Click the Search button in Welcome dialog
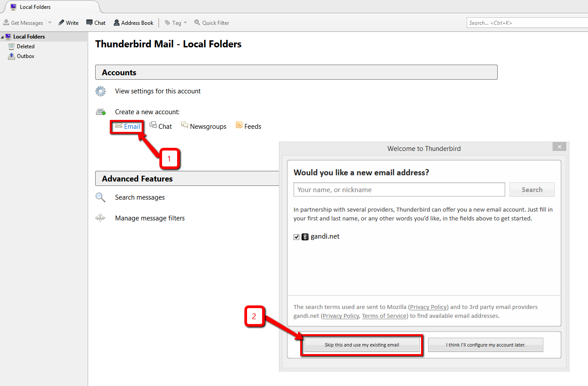 coord(532,189)
